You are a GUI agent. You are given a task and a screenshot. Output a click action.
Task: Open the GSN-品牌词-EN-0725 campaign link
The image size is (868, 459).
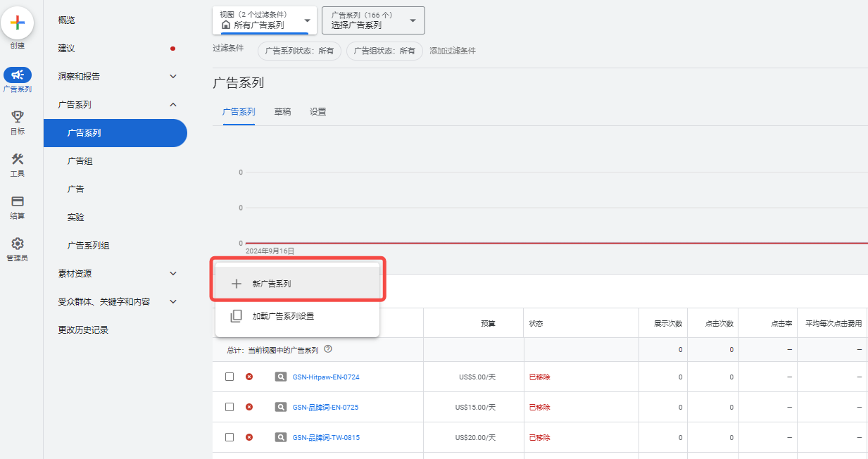[x=325, y=407]
